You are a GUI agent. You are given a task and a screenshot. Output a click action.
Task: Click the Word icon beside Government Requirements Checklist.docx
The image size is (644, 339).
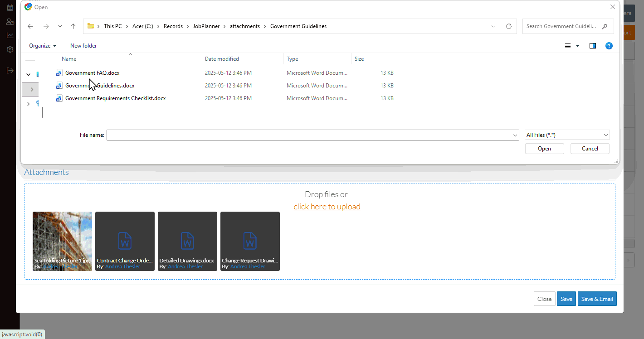[x=59, y=98]
